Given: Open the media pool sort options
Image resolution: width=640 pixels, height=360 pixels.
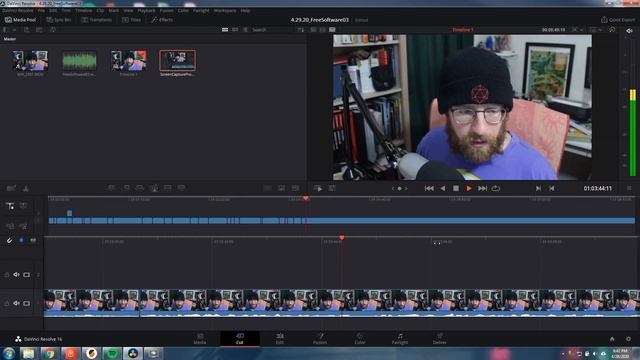Looking at the screenshot, I should tap(301, 30).
